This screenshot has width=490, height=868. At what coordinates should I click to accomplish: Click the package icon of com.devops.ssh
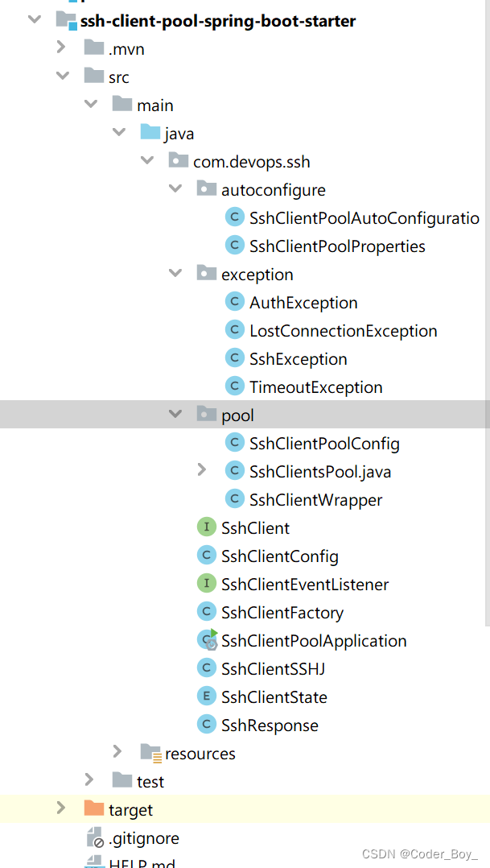178,160
